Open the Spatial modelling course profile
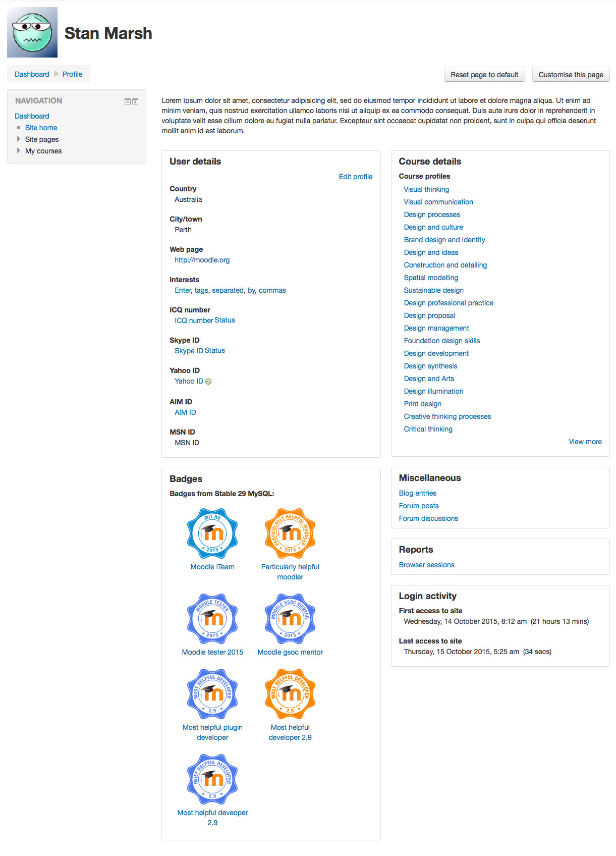Screen dimensions: 616x856 click(x=431, y=278)
